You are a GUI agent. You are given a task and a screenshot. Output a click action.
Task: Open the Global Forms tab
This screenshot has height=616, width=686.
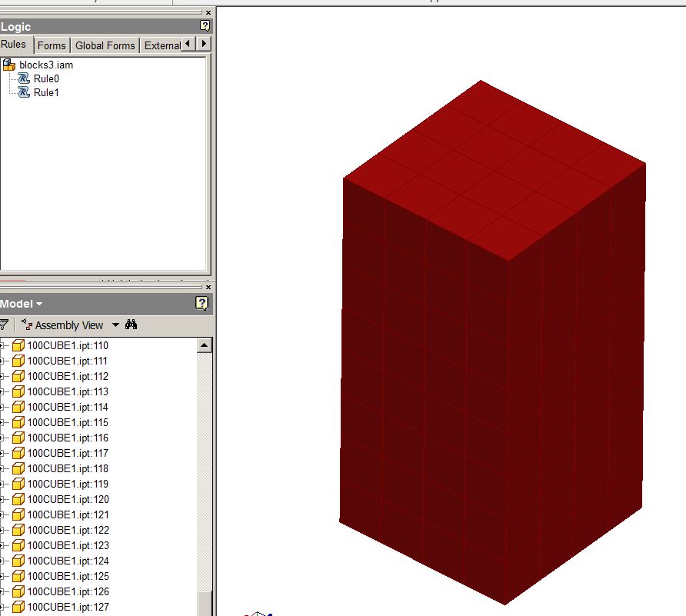[x=104, y=45]
